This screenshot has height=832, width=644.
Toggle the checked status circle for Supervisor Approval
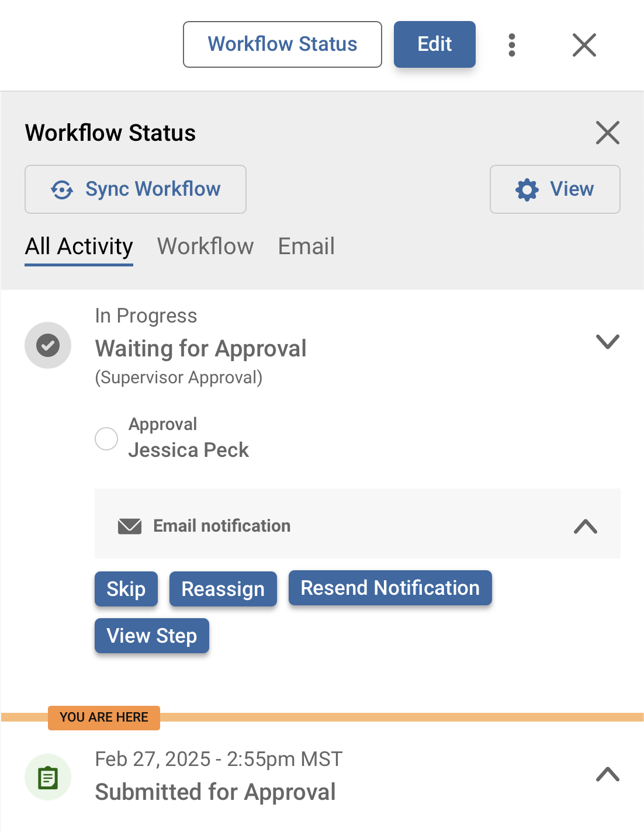pos(47,345)
